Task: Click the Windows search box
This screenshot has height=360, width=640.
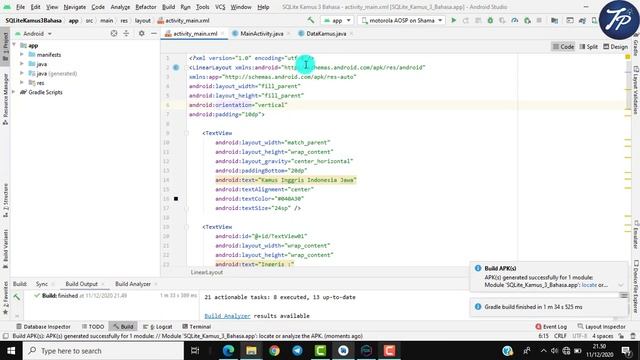Action: coord(103,351)
